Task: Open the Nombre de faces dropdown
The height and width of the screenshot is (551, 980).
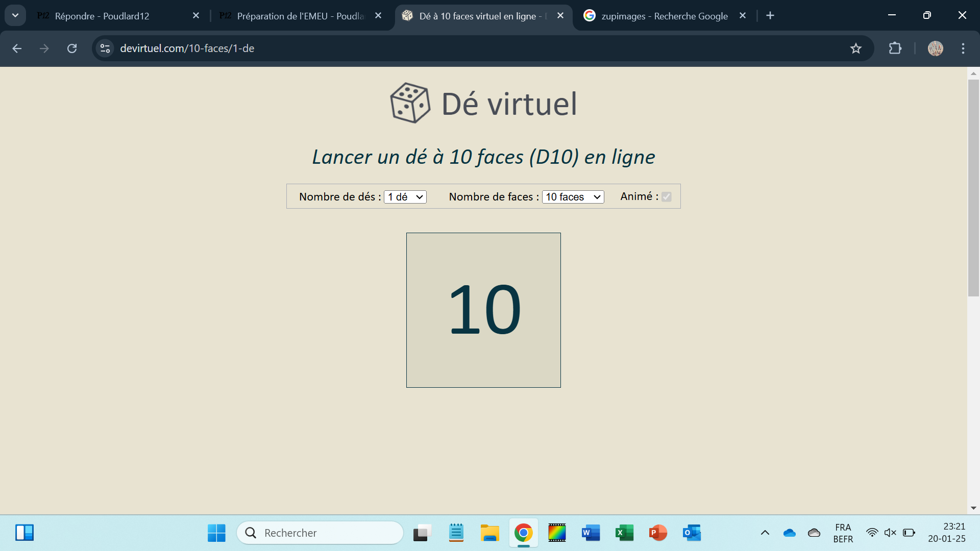Action: pyautogui.click(x=573, y=197)
